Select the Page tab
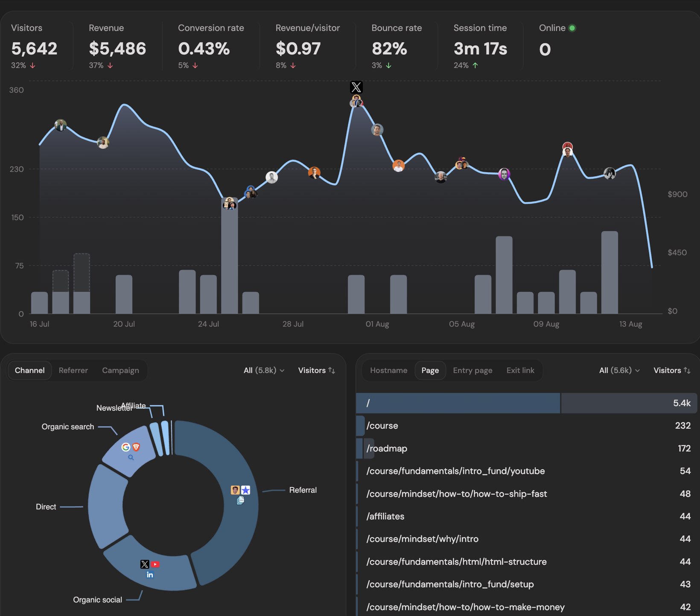The width and height of the screenshot is (700, 616). click(430, 370)
